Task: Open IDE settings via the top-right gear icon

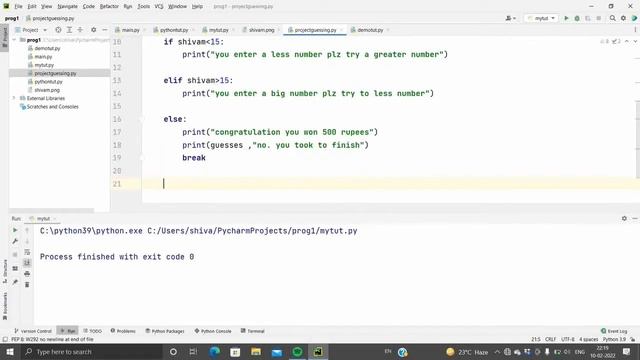Action: click(623, 18)
